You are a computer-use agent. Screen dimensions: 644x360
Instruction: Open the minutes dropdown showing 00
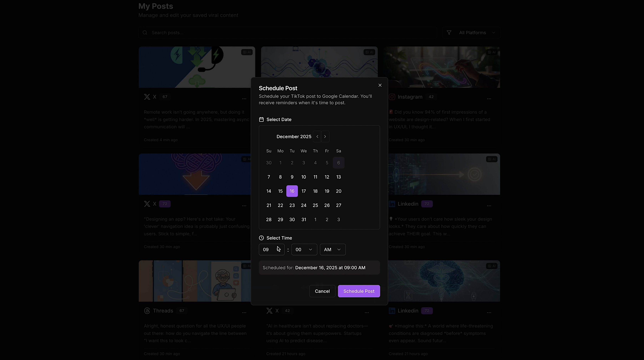pos(304,249)
